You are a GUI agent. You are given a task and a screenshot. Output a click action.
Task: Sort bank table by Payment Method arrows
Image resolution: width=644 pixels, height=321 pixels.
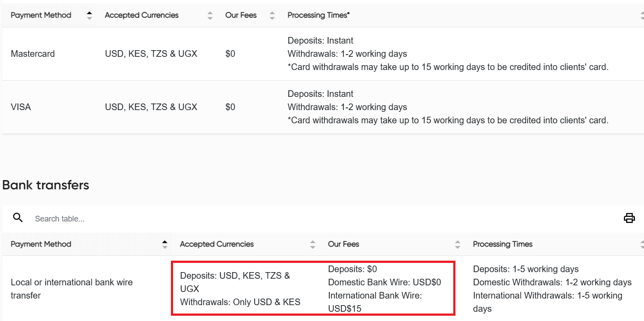pos(165,244)
